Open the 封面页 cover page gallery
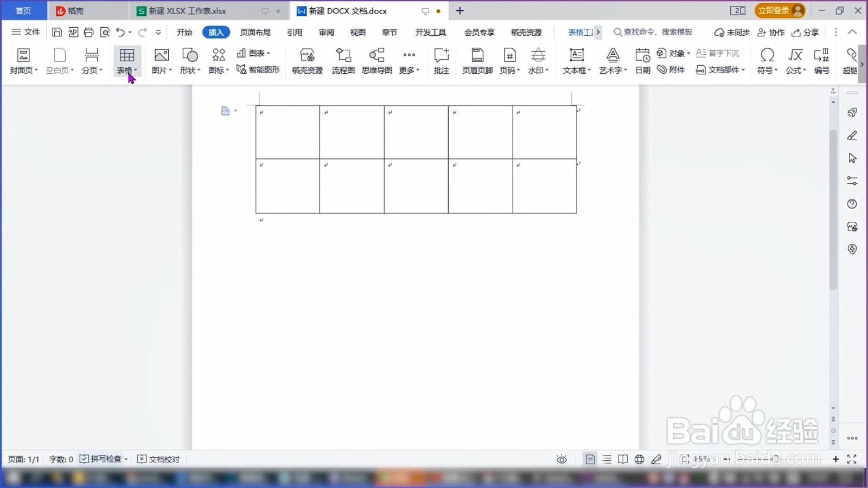 click(23, 61)
